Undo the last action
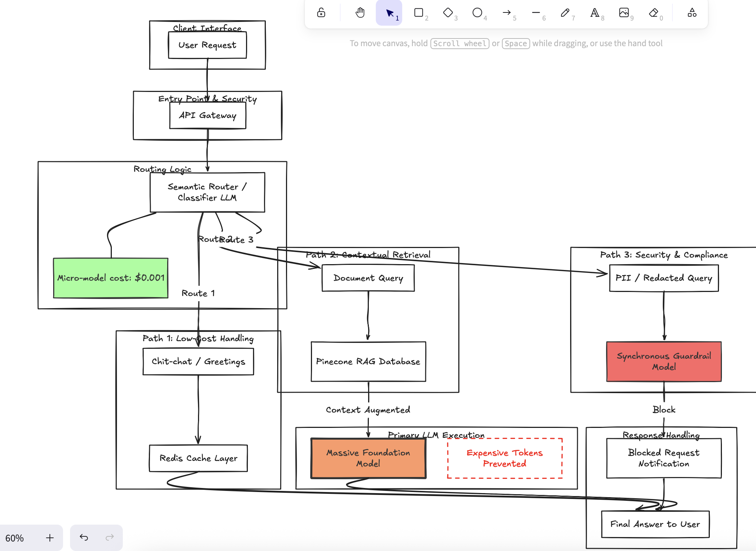The image size is (756, 551). [x=84, y=538]
